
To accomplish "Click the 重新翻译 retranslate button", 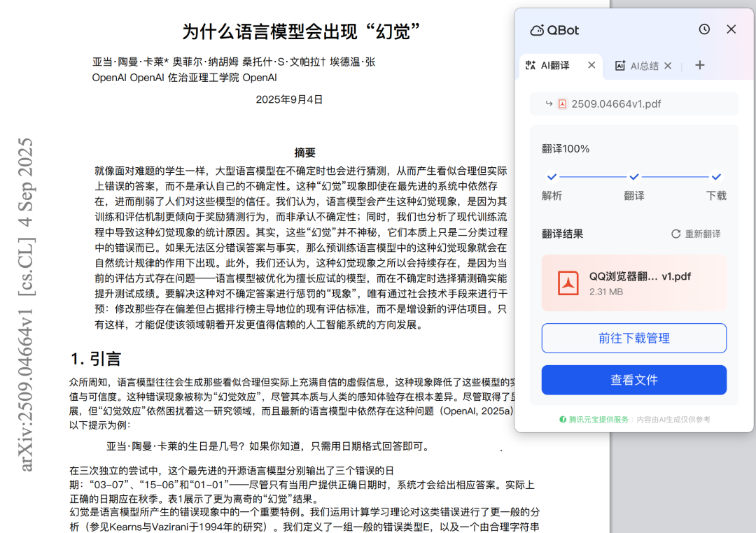I will 696,234.
